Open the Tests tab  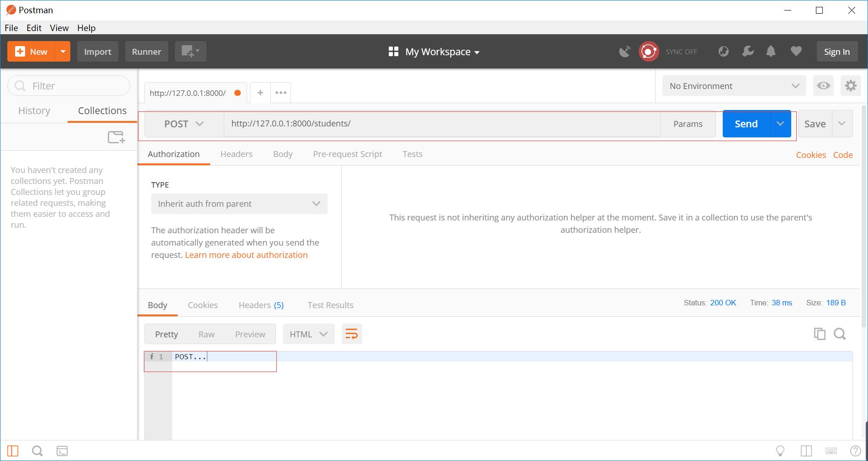coord(413,154)
